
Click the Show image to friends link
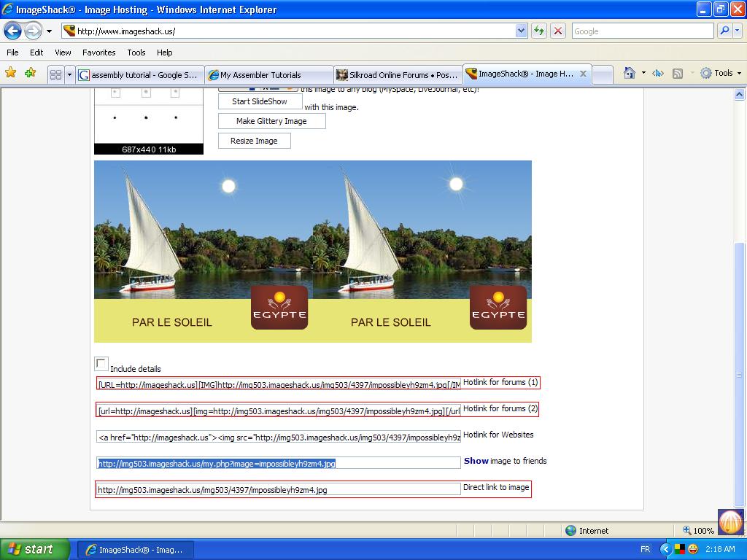(x=476, y=461)
